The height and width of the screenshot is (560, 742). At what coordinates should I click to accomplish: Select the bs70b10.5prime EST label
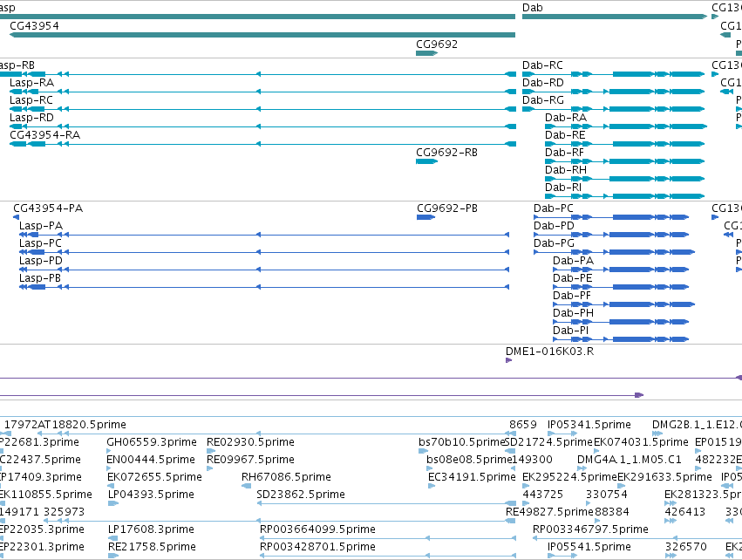(x=462, y=442)
